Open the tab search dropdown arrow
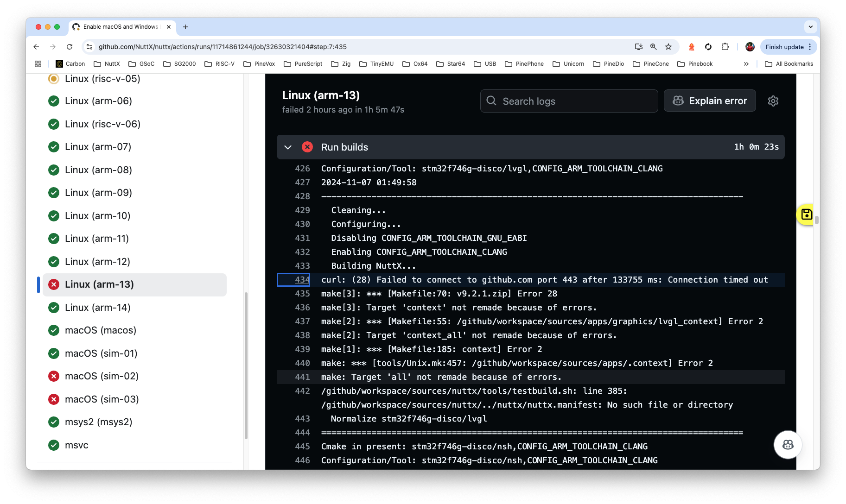Image resolution: width=846 pixels, height=504 pixels. coord(810,27)
